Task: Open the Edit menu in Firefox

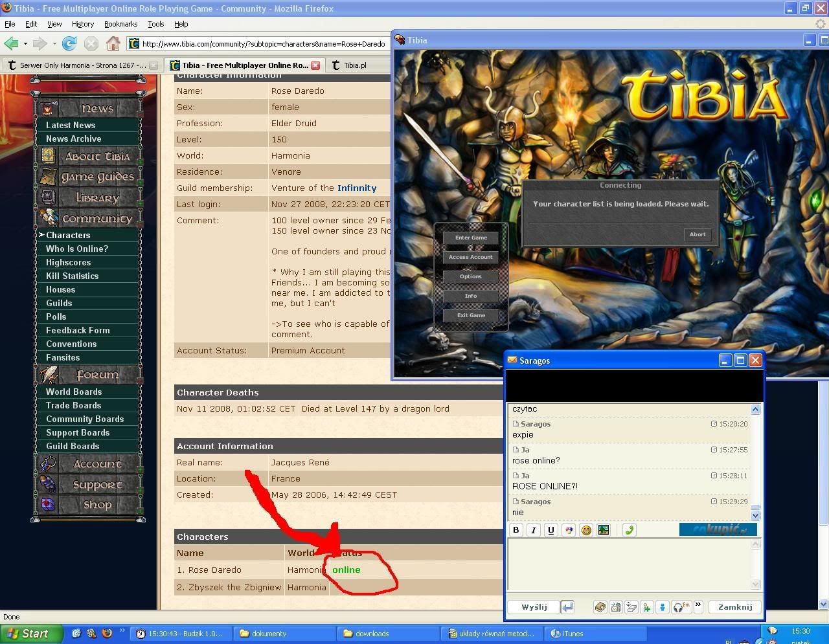Action: [x=31, y=24]
